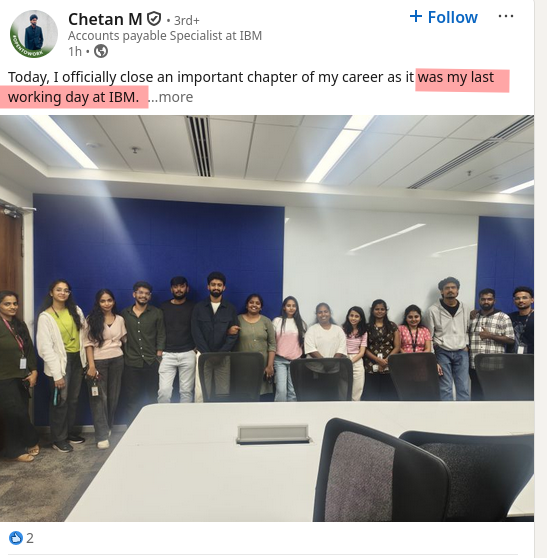
Task: Click the thumbs-up like reaction icon
Action: coord(16,538)
